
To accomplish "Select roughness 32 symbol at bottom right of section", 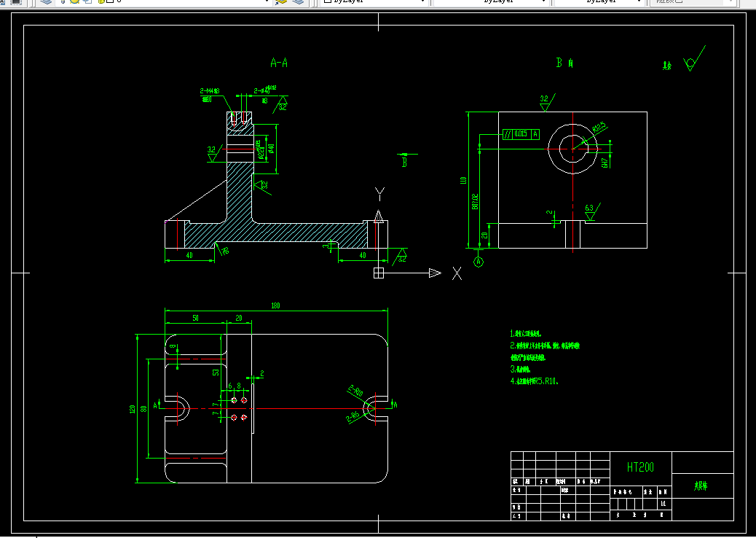I will coord(399,256).
